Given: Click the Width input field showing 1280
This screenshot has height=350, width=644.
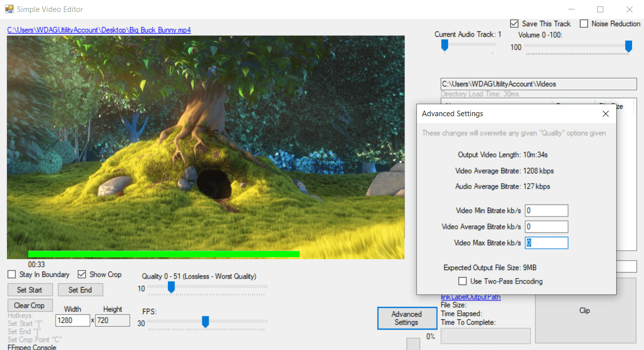Looking at the screenshot, I should [73, 320].
